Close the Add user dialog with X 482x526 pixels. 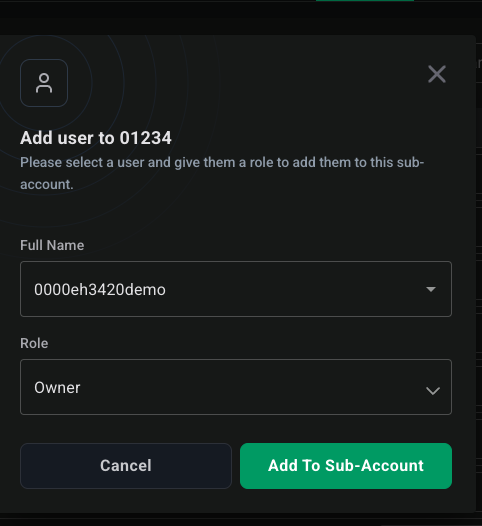[x=437, y=74]
